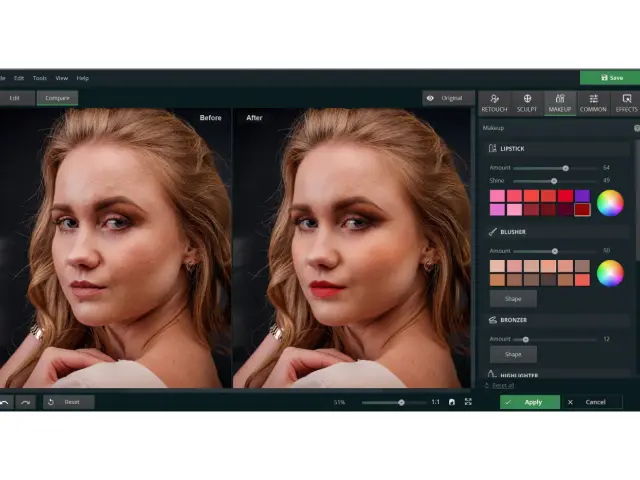Click the Lipstick section icon

(492, 148)
